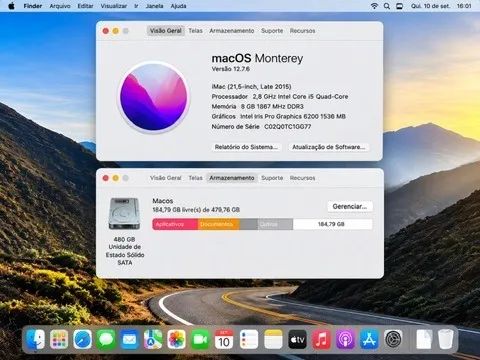Open Photos app in the Dock
The image size is (480, 360).
click(177, 340)
